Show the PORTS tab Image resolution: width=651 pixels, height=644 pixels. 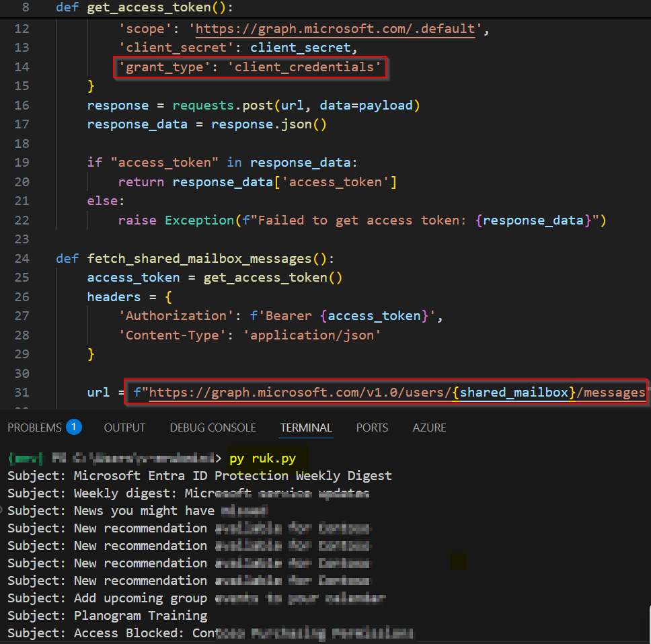click(372, 428)
